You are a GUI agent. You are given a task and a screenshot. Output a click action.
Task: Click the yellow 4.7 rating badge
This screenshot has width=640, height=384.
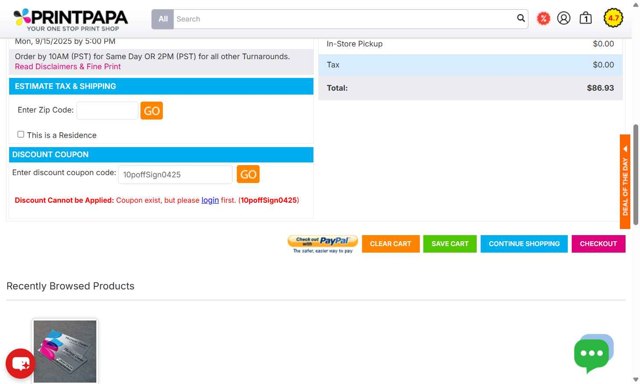pyautogui.click(x=613, y=18)
